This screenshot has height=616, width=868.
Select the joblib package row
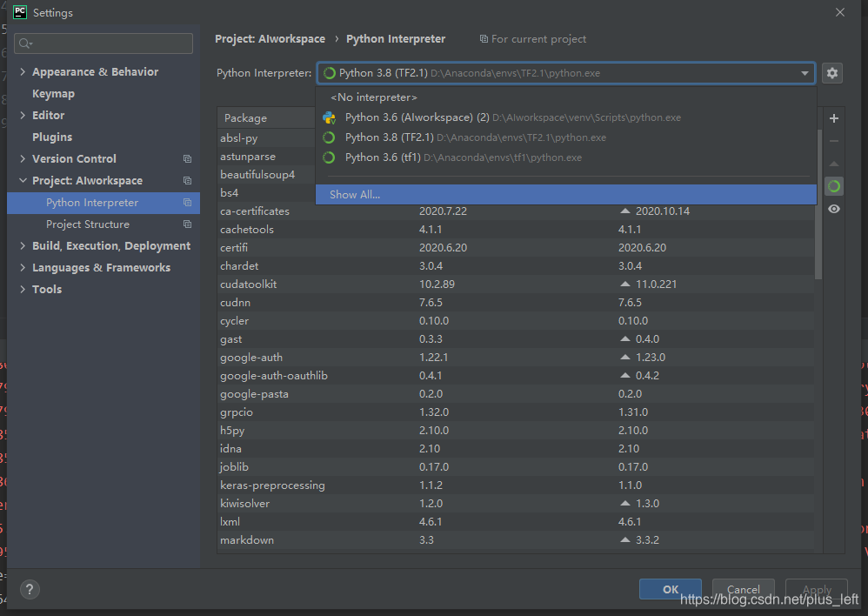tap(516, 467)
